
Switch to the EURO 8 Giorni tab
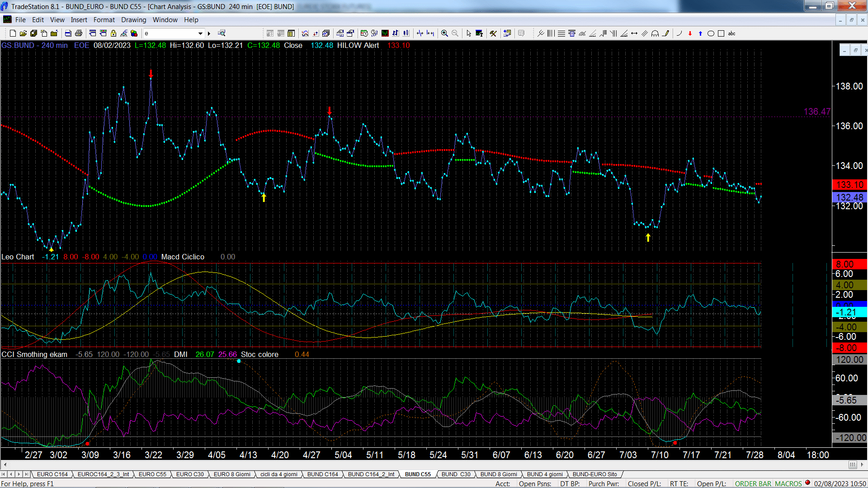[232, 474]
